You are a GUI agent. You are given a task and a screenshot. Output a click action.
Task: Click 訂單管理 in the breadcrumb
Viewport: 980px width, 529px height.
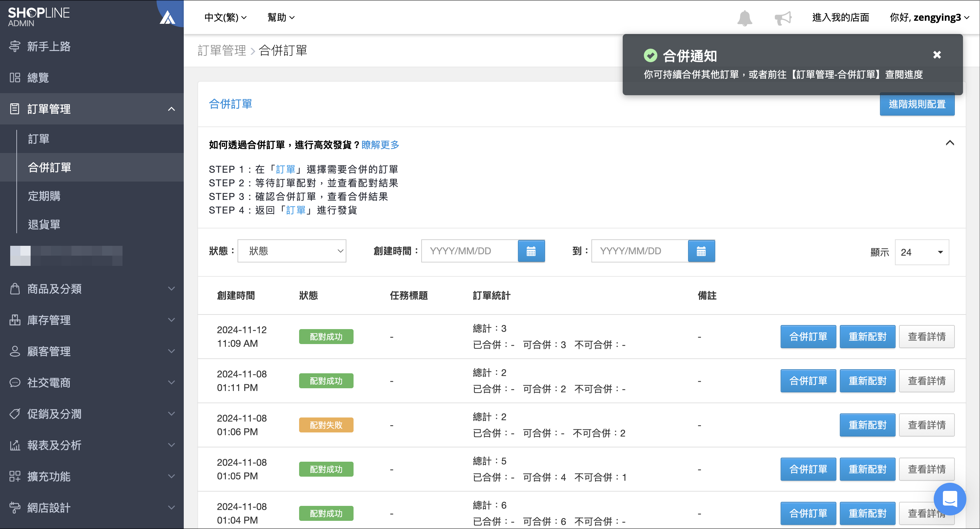(x=222, y=50)
